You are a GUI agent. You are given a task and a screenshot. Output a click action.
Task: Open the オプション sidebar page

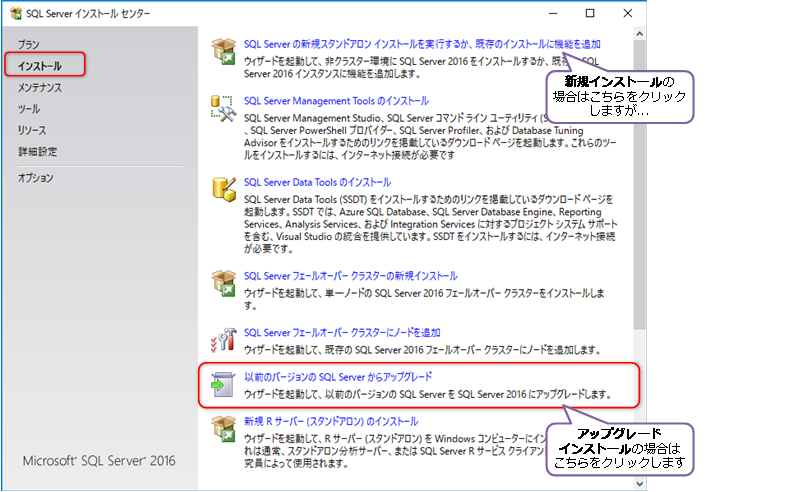point(35,178)
